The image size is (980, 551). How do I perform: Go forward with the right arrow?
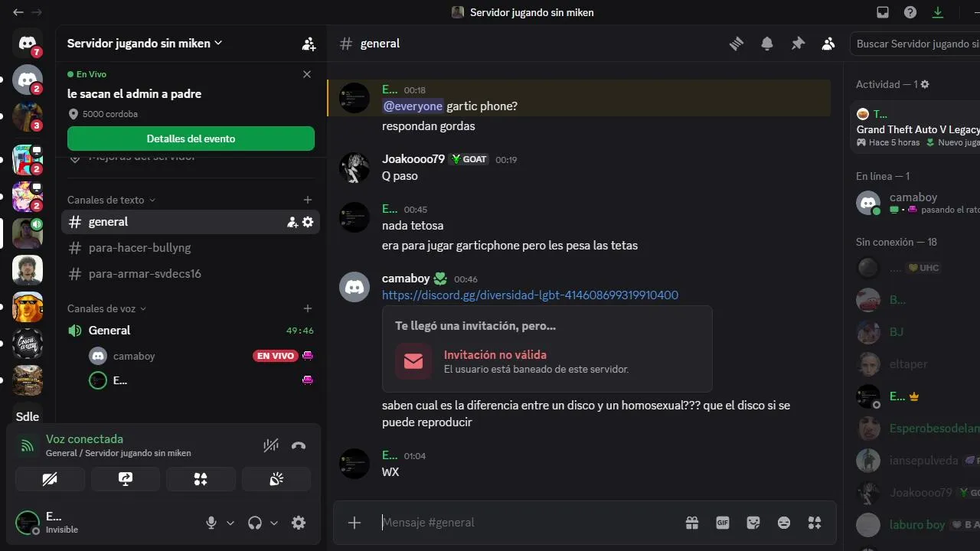(37, 12)
